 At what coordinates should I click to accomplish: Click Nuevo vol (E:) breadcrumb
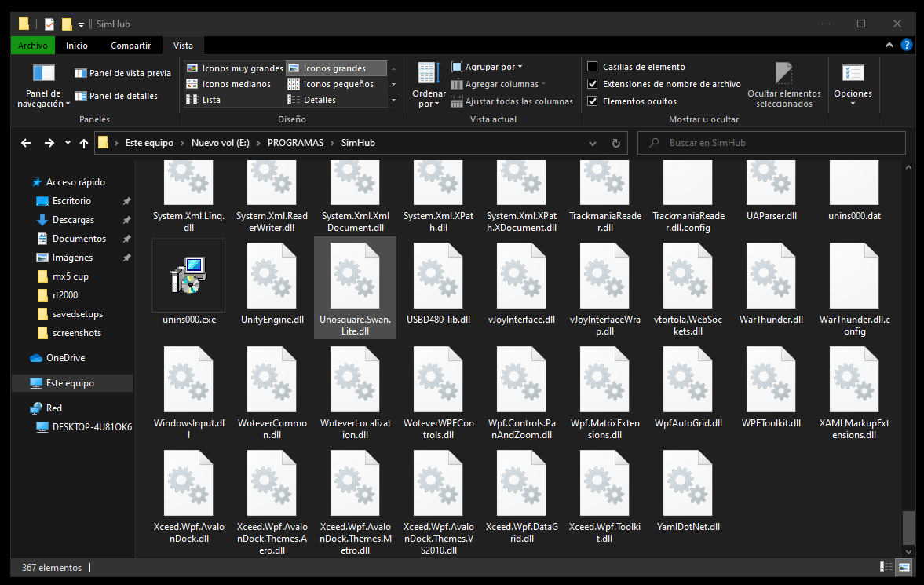(221, 143)
